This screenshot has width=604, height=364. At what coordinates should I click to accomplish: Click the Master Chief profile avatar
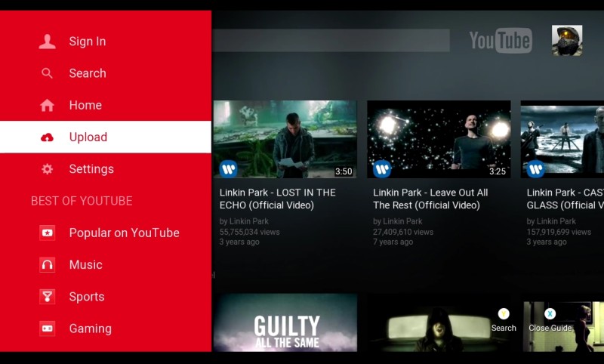pos(567,41)
